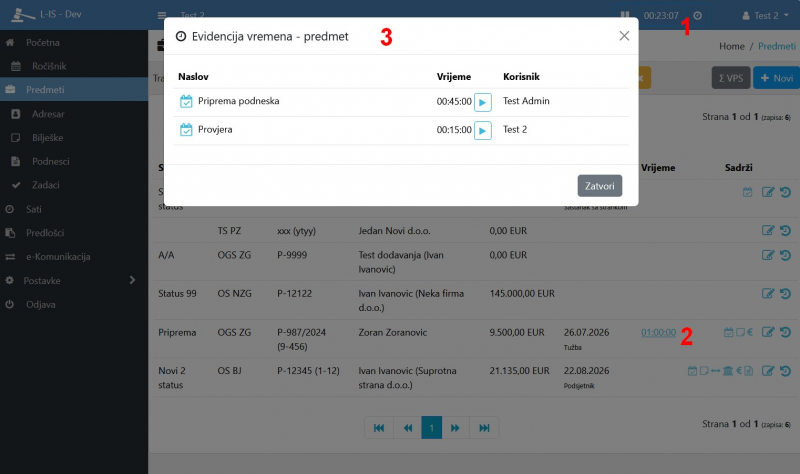Open Zadaci in the sidebar
The height and width of the screenshot is (474, 800).
coord(74,185)
